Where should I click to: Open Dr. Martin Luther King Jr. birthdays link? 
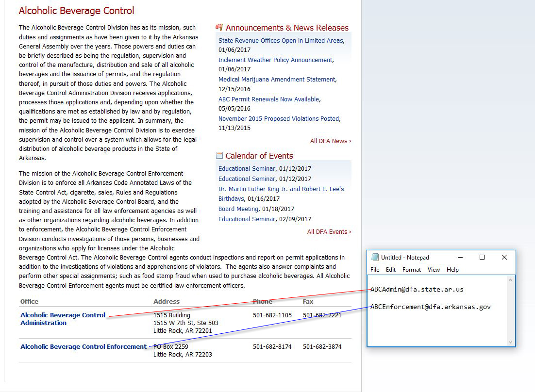[281, 194]
